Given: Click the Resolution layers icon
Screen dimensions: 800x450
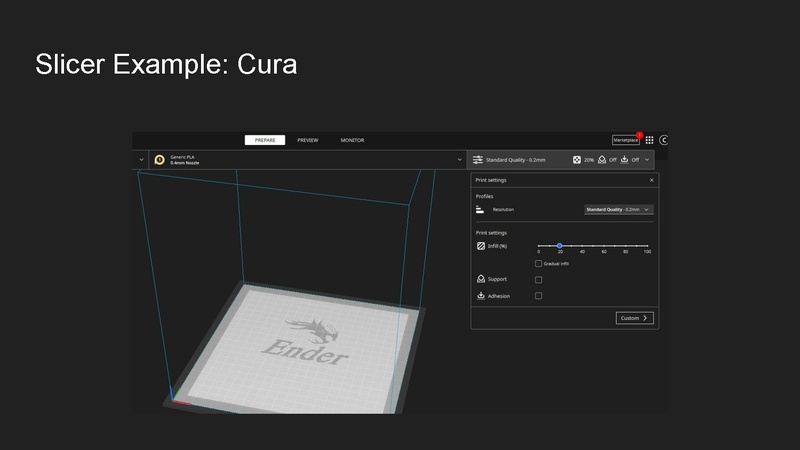Looking at the screenshot, I should coord(480,209).
